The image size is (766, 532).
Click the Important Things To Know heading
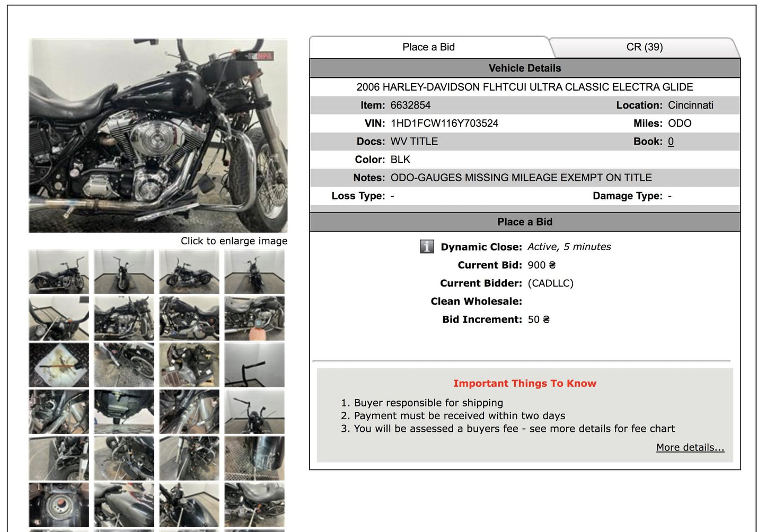525,383
